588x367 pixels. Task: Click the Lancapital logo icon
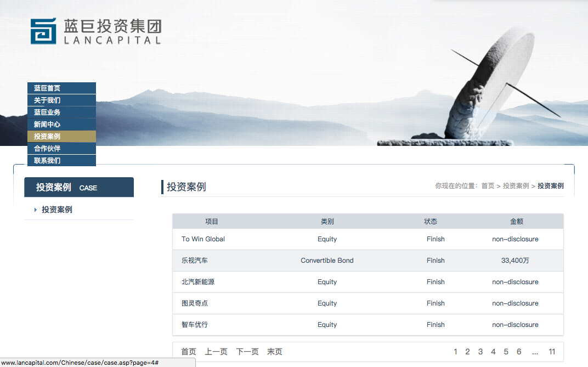43,31
